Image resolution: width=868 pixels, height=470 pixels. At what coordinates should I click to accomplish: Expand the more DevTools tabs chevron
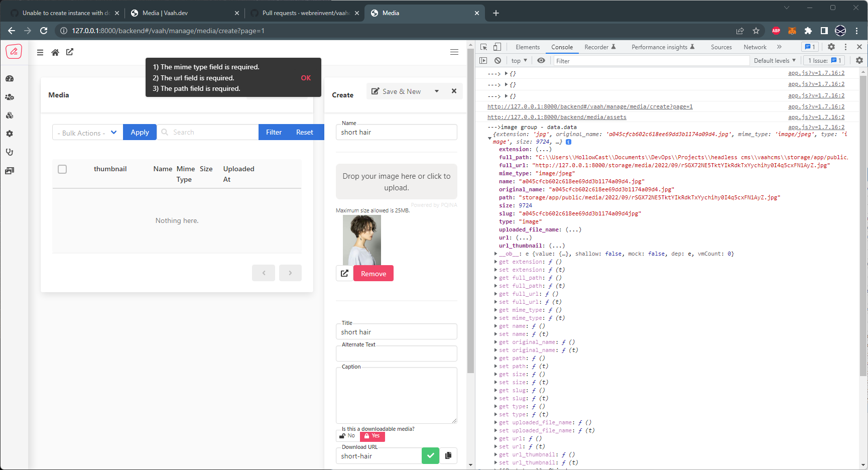tap(779, 47)
